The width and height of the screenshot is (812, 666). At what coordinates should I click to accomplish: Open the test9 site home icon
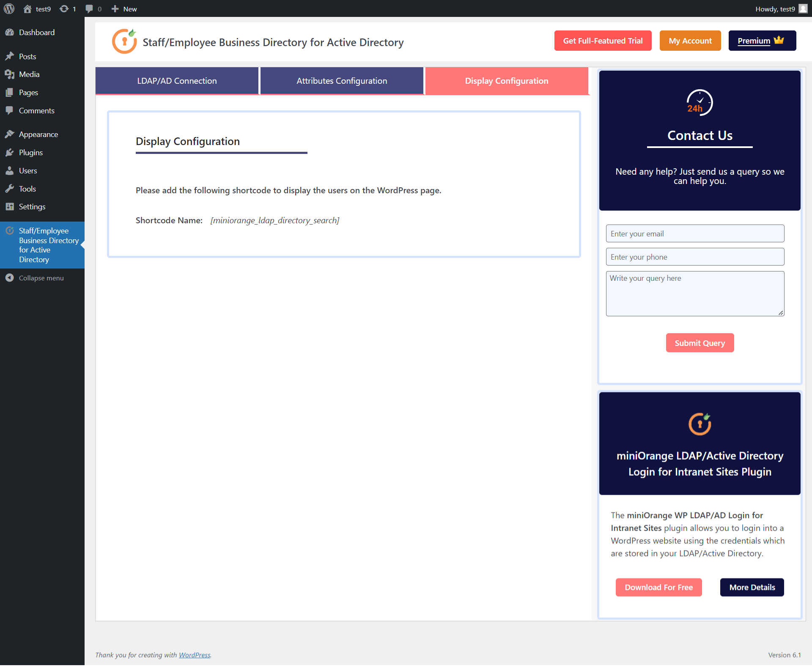(27, 9)
